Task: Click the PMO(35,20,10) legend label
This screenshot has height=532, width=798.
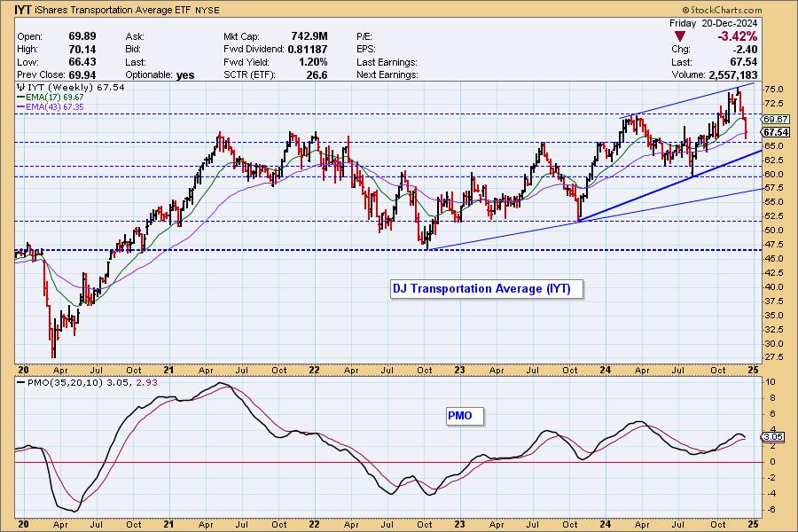Action: (65, 383)
